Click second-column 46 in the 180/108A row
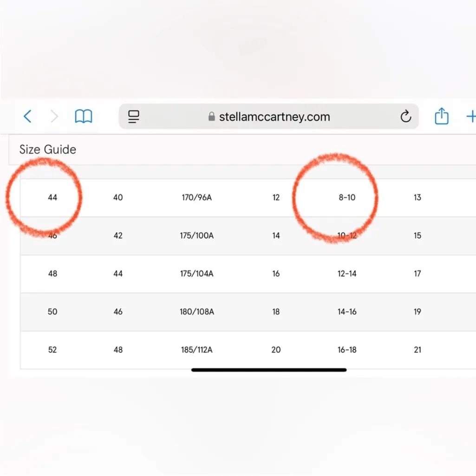 (118, 312)
